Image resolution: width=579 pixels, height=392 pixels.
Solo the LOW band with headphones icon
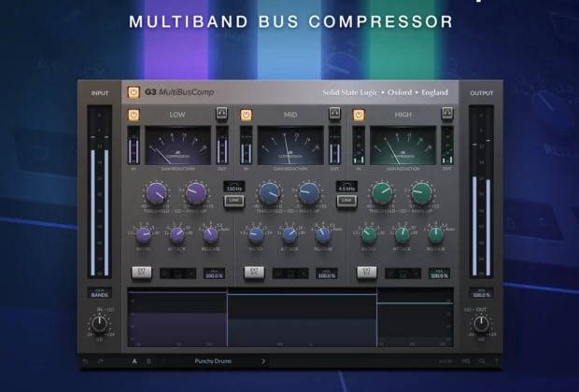tap(222, 113)
